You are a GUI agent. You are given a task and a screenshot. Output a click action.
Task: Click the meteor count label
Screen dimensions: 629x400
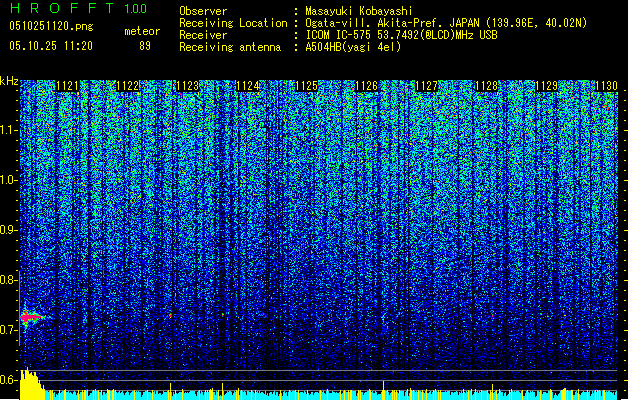point(142,31)
